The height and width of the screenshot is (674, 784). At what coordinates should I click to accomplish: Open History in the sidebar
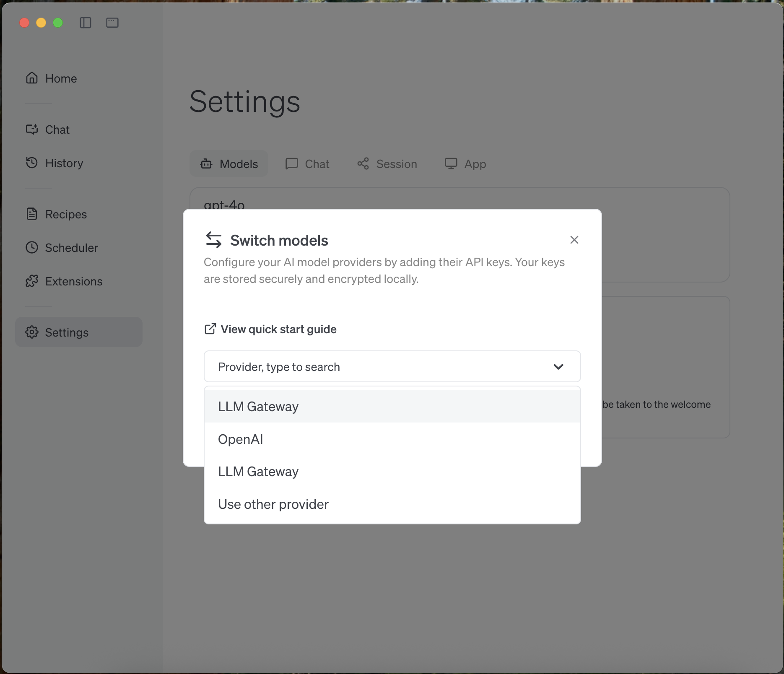pyautogui.click(x=79, y=163)
